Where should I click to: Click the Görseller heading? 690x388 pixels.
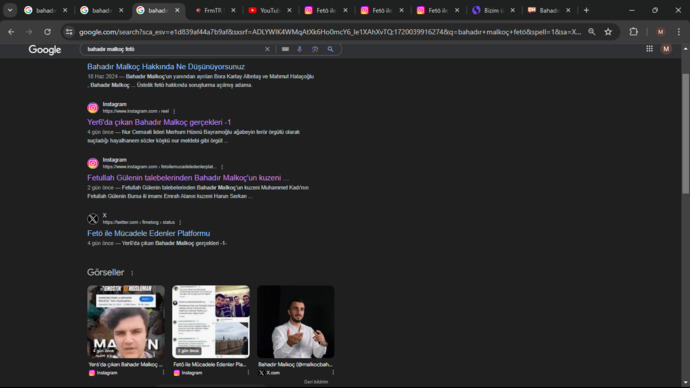coord(106,272)
